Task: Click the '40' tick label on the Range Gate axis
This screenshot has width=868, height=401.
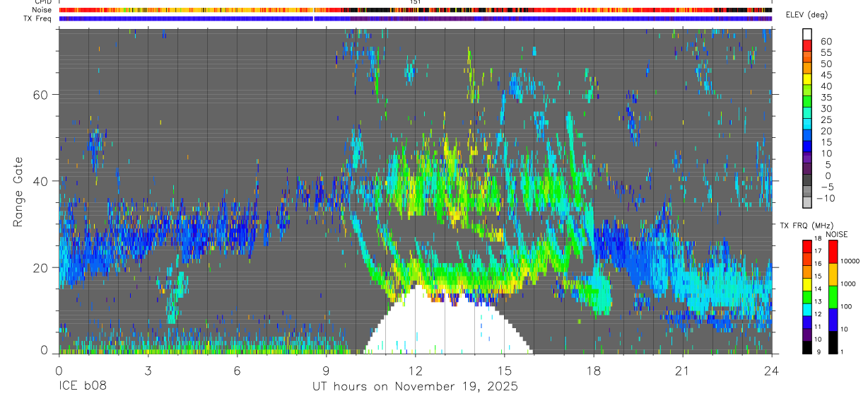Action: [40, 181]
